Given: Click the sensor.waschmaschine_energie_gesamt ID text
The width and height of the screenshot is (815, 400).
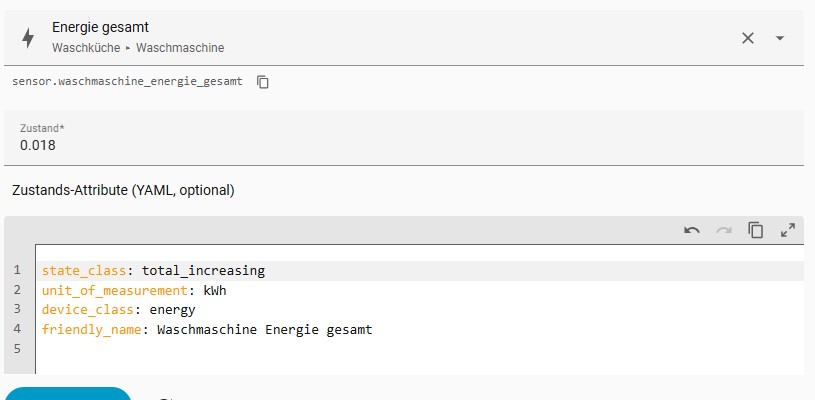Looking at the screenshot, I should (x=127, y=82).
